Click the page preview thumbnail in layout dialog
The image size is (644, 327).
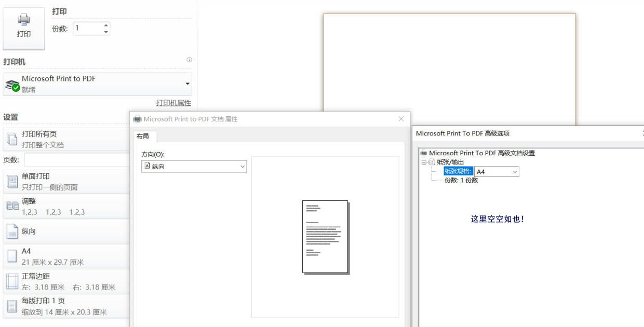[325, 236]
